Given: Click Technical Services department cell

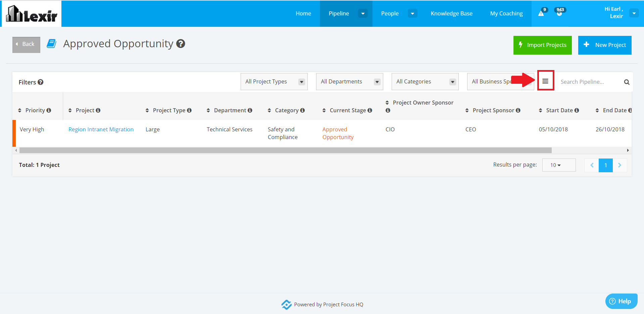Looking at the screenshot, I should (x=230, y=129).
